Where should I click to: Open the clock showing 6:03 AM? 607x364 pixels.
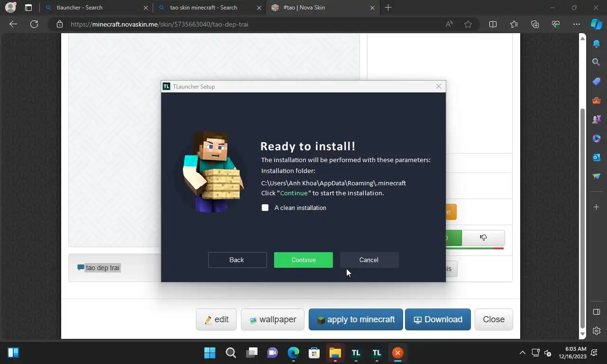pos(572,353)
